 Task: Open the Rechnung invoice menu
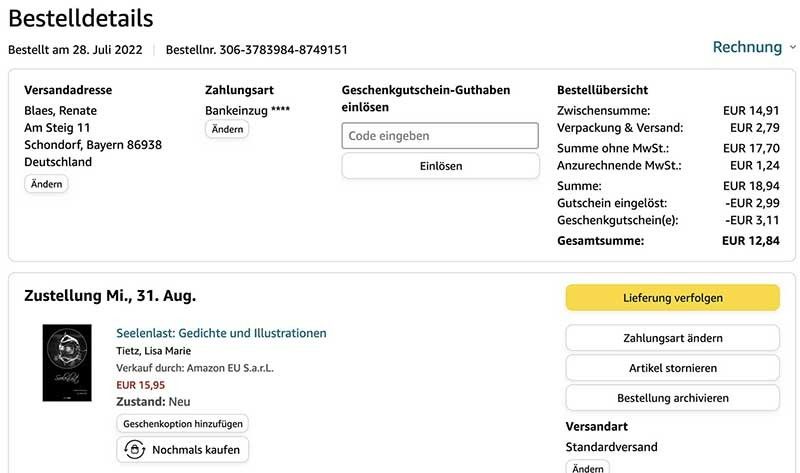pyautogui.click(x=747, y=47)
